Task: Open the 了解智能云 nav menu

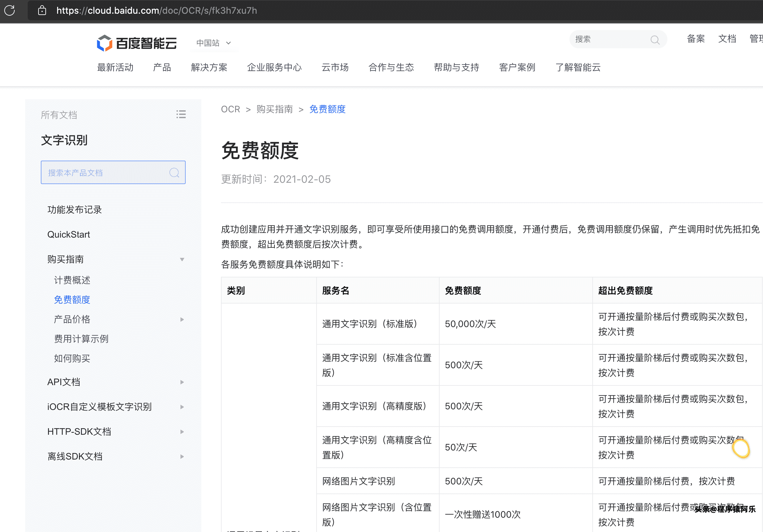Action: [x=578, y=68]
